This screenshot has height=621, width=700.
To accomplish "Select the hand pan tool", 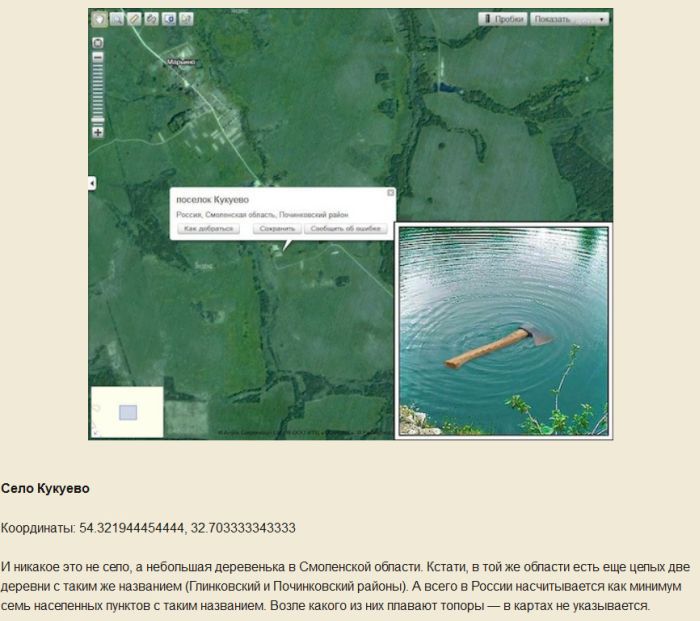I will pos(100,19).
